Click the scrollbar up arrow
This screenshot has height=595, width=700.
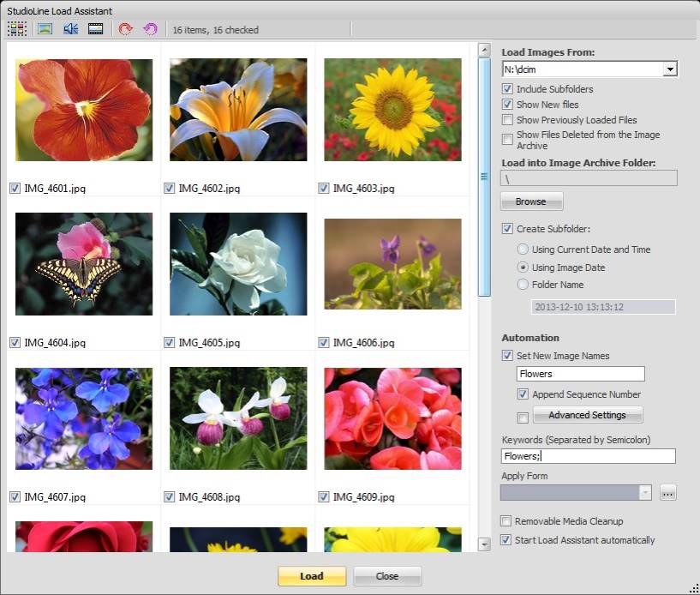coord(484,50)
